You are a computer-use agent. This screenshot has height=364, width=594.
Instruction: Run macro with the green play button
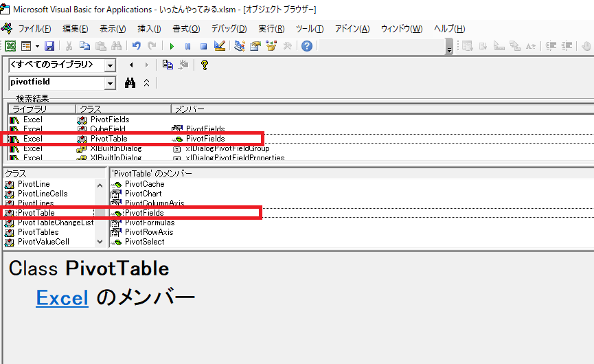pos(171,46)
